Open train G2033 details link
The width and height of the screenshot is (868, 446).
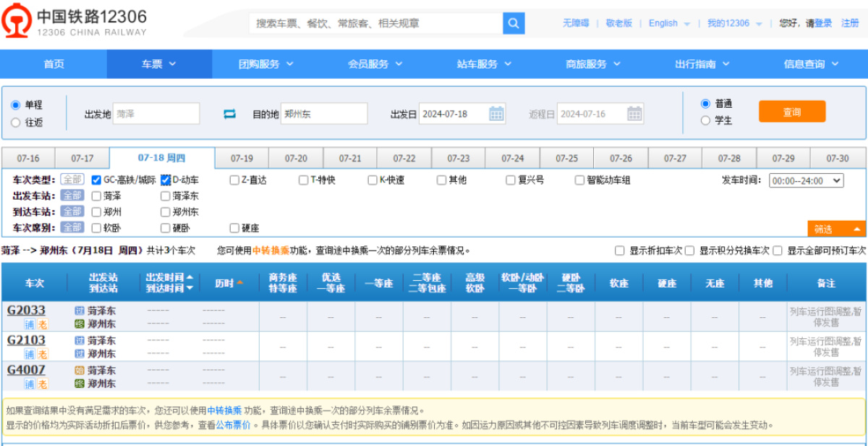coord(26,311)
